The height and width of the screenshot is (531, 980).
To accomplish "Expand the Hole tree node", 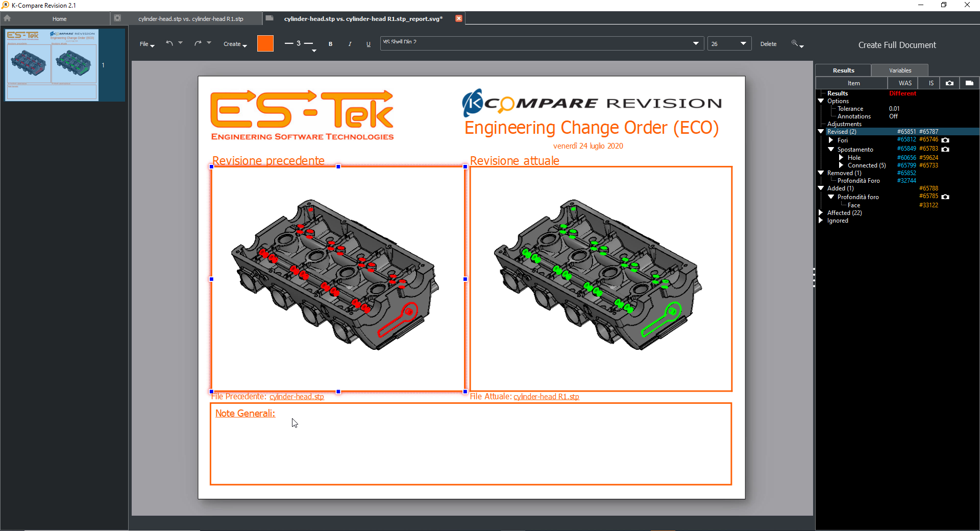I will click(x=841, y=157).
